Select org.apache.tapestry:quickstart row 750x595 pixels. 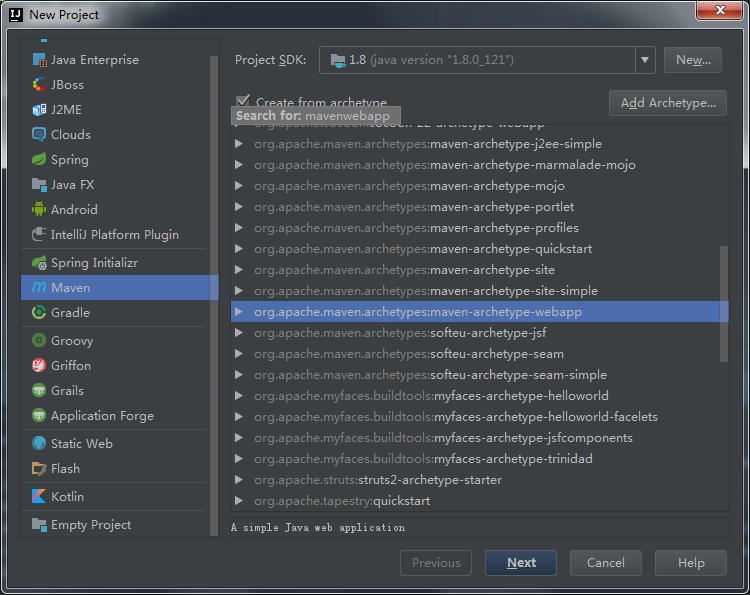coord(480,501)
